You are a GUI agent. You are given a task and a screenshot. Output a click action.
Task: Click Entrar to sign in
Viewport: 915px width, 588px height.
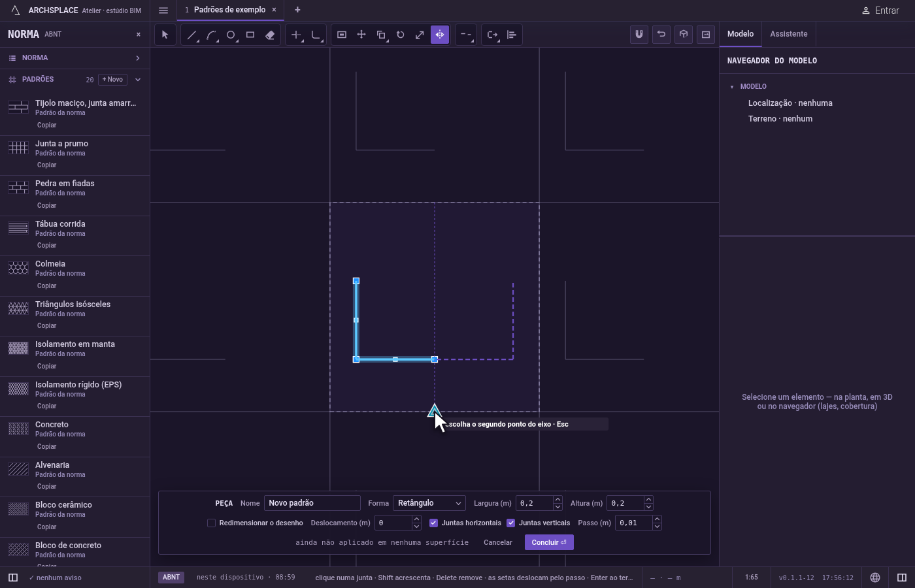[880, 10]
